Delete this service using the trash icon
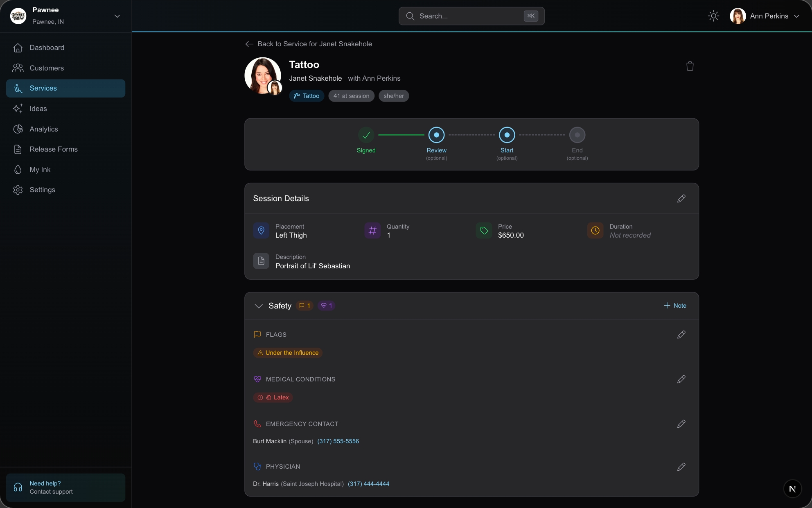Viewport: 812px width, 508px height. pos(689,66)
